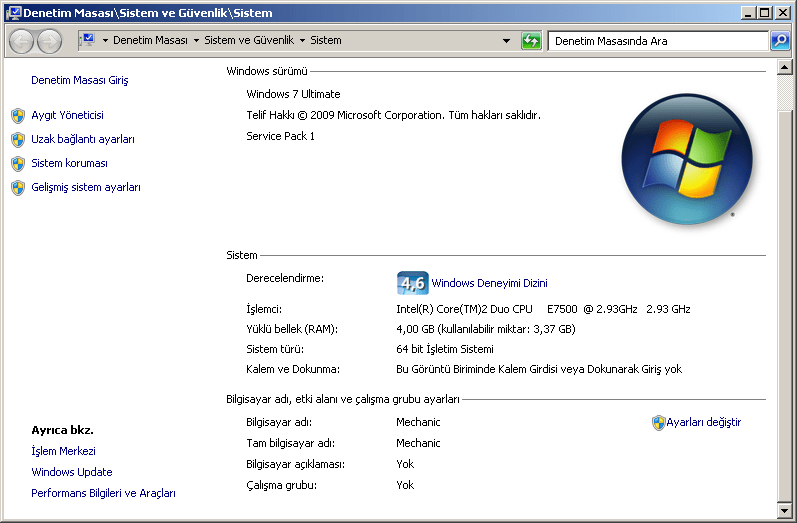Click the Windows logo image
The image size is (797, 523).
click(687, 159)
